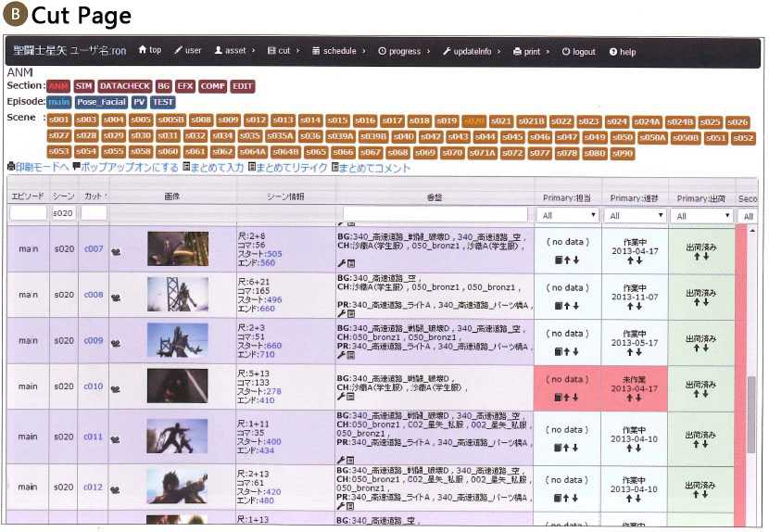Select the DATACHECK section tag
Image resolution: width=769 pixels, height=532 pixels.
coord(124,86)
